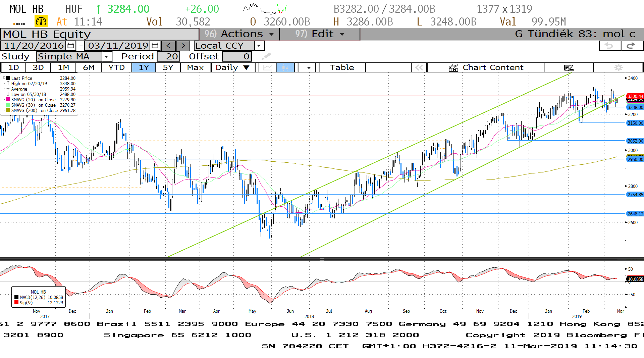Click the double-left collapse arrows
Image resolution: width=644 pixels, height=358 pixels.
click(419, 67)
